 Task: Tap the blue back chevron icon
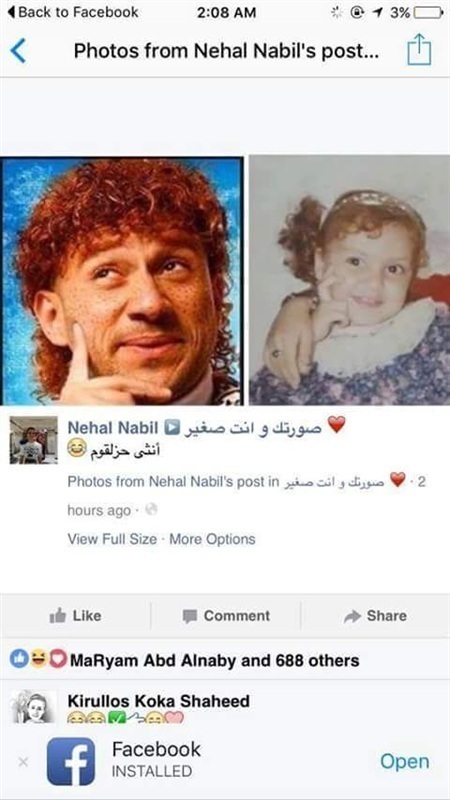[18, 51]
